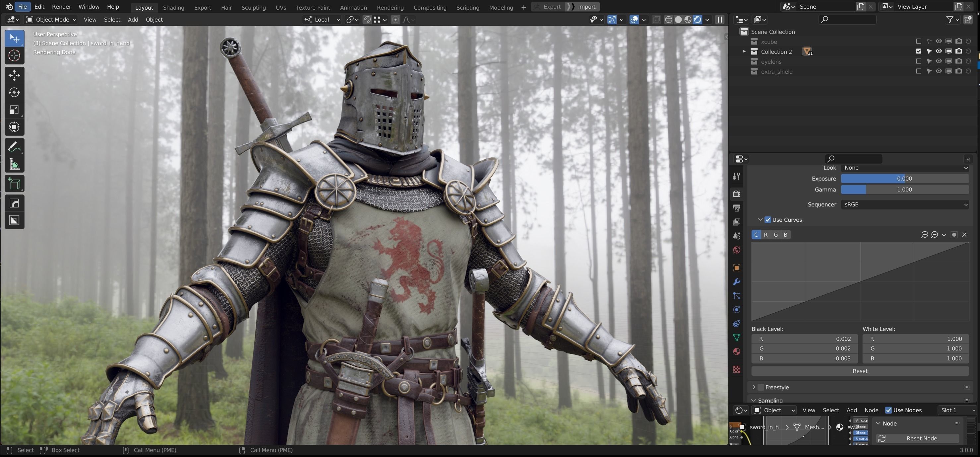980x457 pixels.
Task: Enable the eyelens collection checkbox
Action: tap(918, 61)
